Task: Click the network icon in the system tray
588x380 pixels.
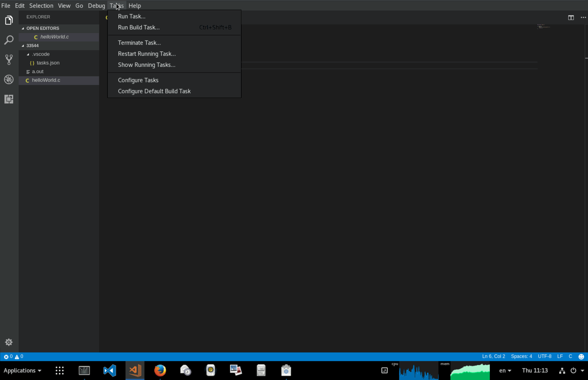Action: (x=562, y=370)
